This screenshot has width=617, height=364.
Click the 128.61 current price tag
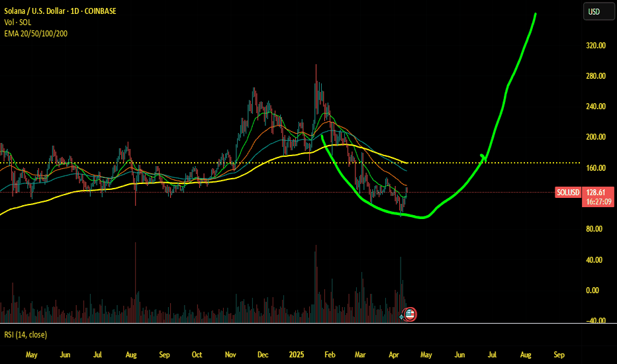595,193
